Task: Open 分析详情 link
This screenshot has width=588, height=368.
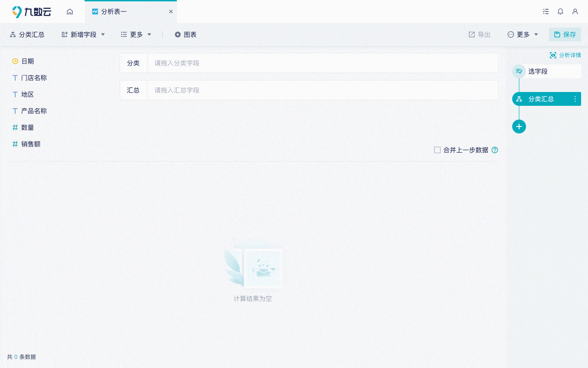Action: [x=565, y=55]
